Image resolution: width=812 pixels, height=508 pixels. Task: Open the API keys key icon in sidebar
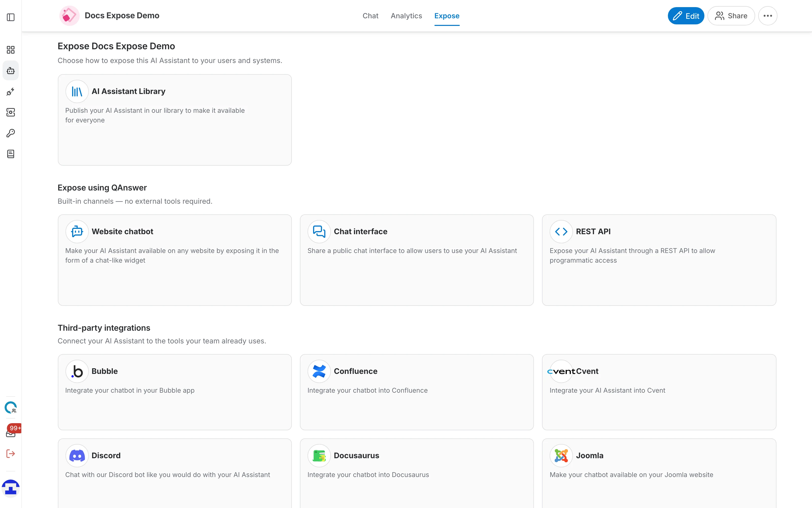[11, 133]
